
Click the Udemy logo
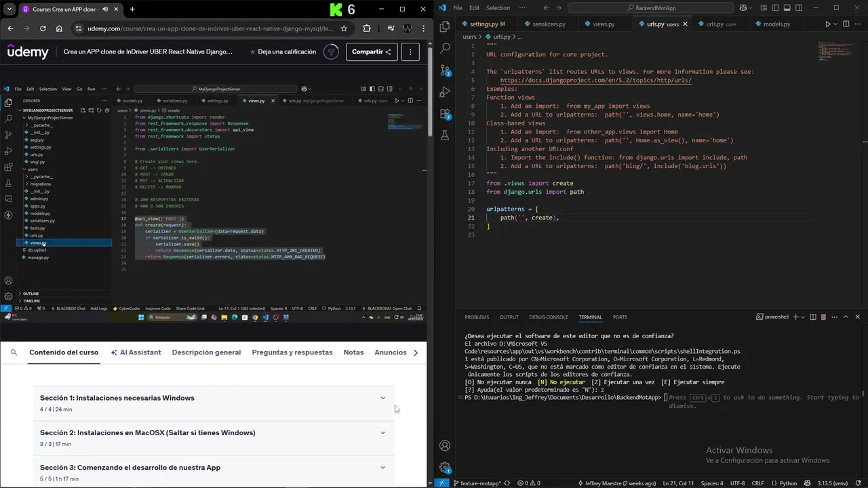[x=28, y=52]
